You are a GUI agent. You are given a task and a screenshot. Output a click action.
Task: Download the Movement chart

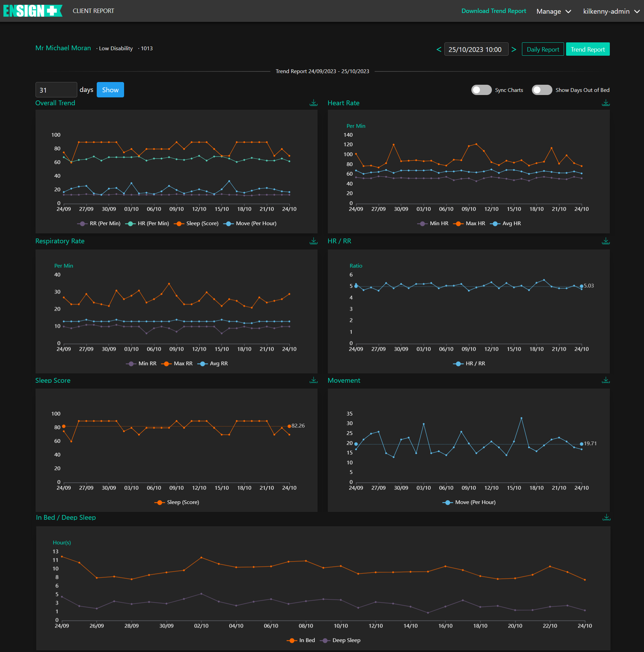(x=605, y=380)
